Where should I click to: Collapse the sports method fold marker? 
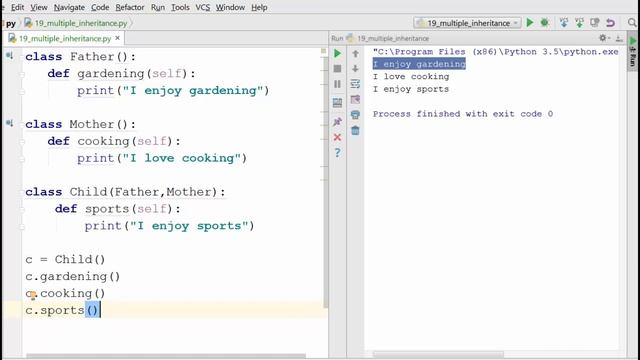pyautogui.click(x=22, y=209)
